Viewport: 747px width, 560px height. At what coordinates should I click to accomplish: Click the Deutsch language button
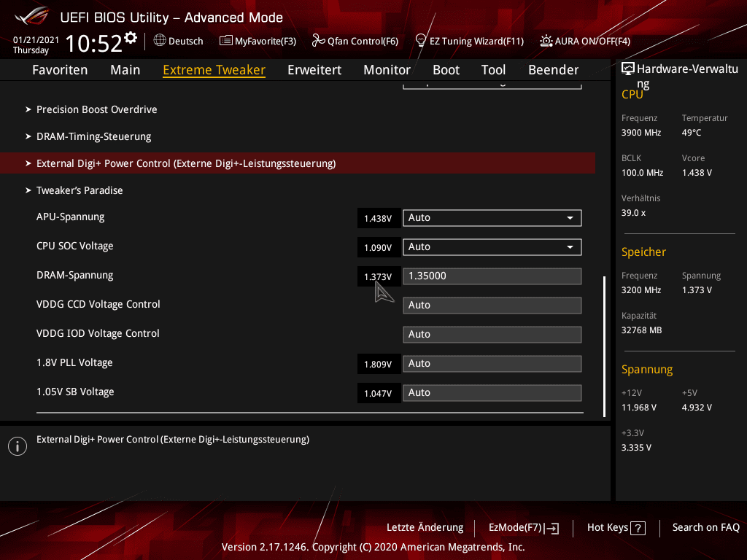(x=178, y=41)
